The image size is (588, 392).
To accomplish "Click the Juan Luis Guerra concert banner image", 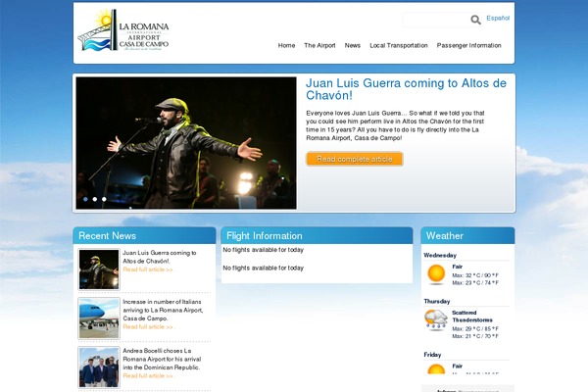I will [x=186, y=143].
